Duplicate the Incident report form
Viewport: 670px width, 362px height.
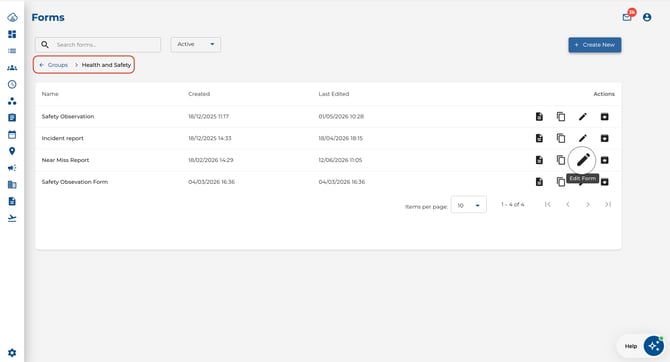click(x=561, y=138)
